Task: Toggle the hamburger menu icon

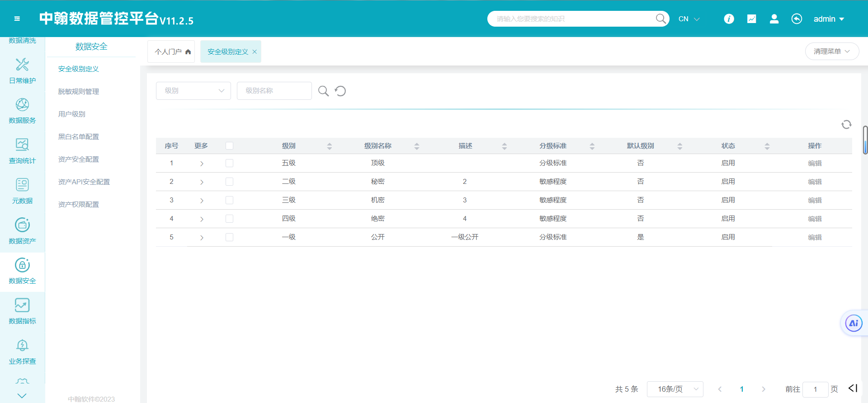Action: pyautogui.click(x=17, y=19)
